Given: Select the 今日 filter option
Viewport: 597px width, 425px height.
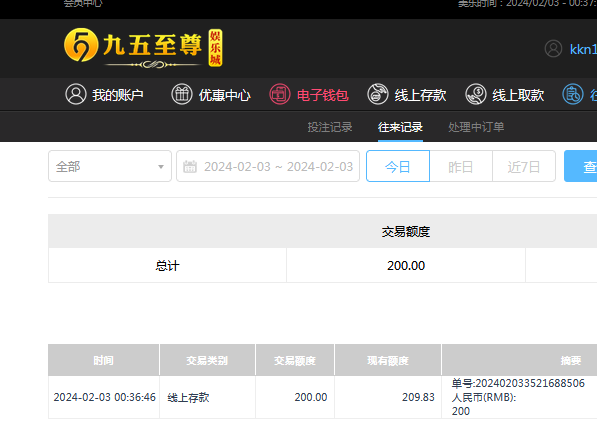Looking at the screenshot, I should [398, 166].
